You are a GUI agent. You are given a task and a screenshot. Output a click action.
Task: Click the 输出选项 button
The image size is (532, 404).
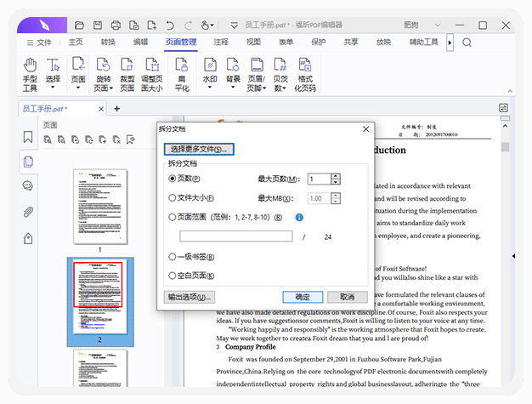(x=190, y=297)
